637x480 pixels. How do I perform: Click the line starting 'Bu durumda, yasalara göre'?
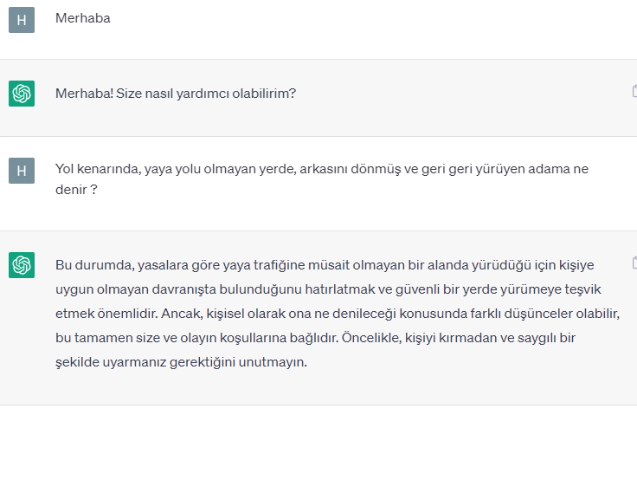pos(325,265)
